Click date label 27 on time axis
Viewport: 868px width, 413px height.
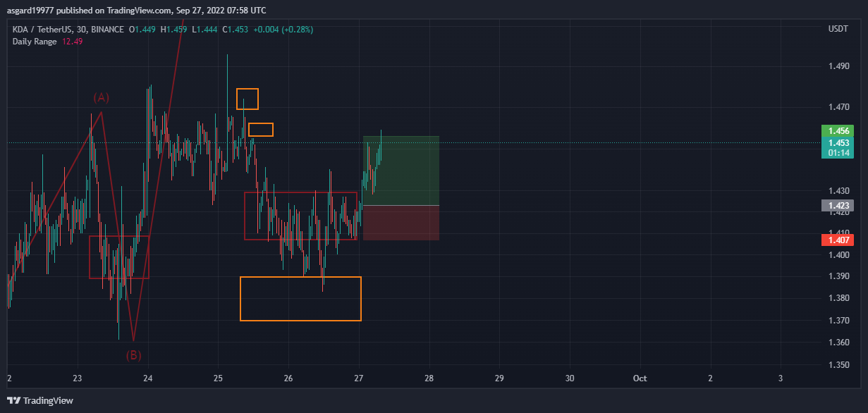click(x=359, y=378)
